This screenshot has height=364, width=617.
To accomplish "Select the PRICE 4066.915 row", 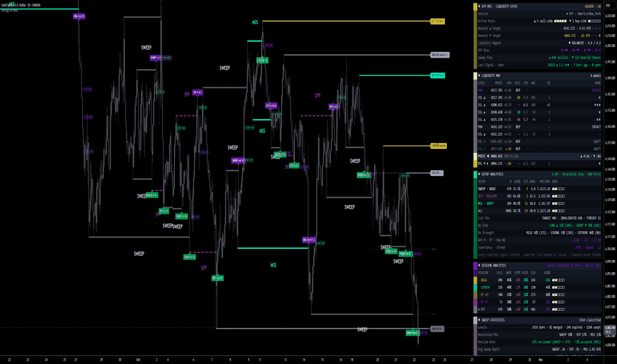I will [x=539, y=156].
